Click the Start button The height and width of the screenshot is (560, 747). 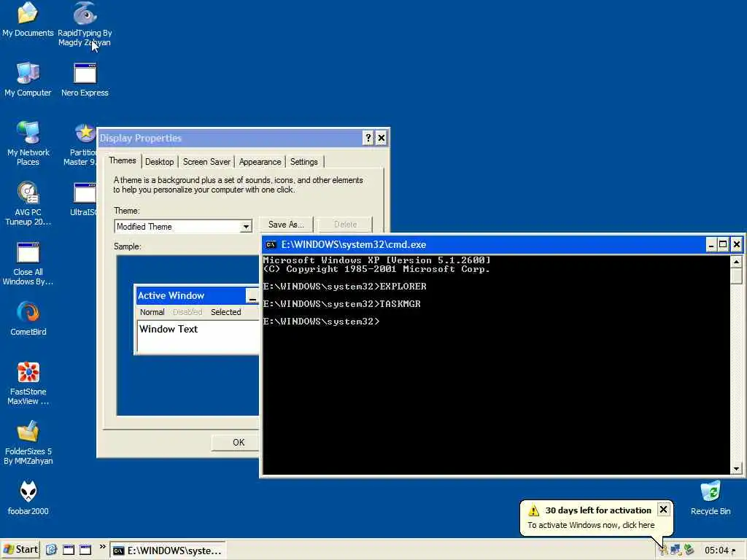coord(20,550)
